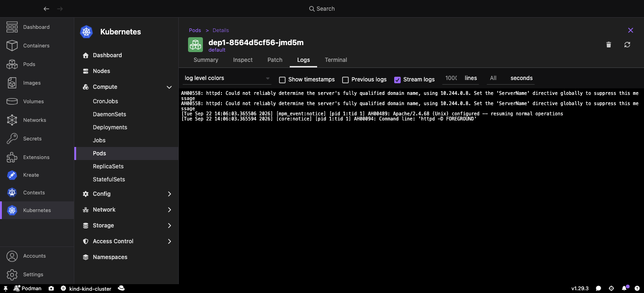This screenshot has width=644, height=293.
Task: Click the delete pod trash icon
Action: (609, 45)
